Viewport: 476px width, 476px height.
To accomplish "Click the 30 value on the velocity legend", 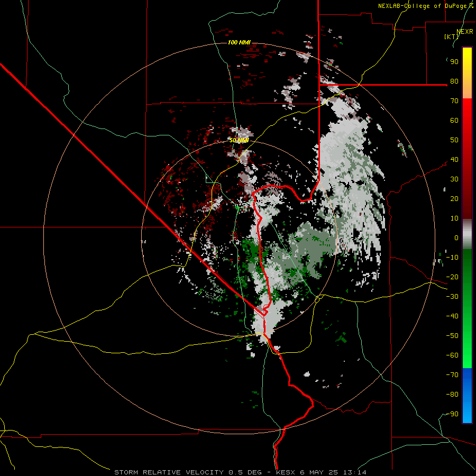I will (454, 179).
